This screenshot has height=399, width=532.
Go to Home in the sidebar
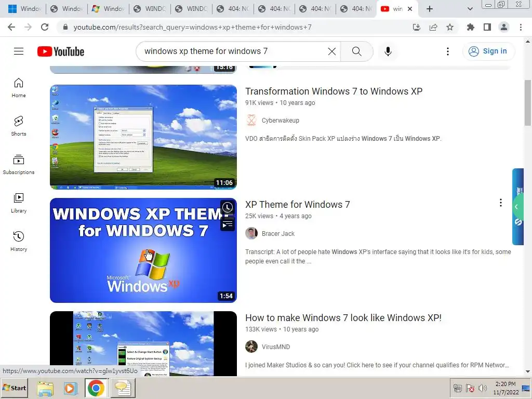(x=19, y=88)
